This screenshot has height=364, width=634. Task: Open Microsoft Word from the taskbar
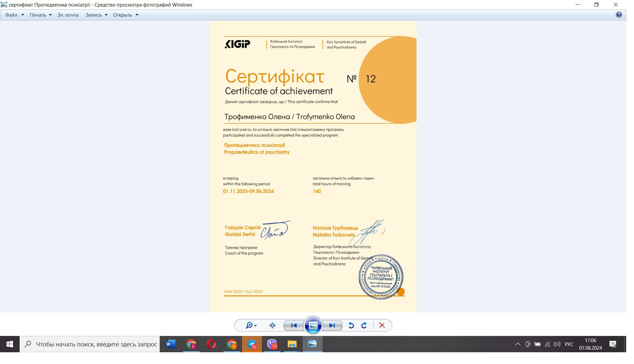171,344
